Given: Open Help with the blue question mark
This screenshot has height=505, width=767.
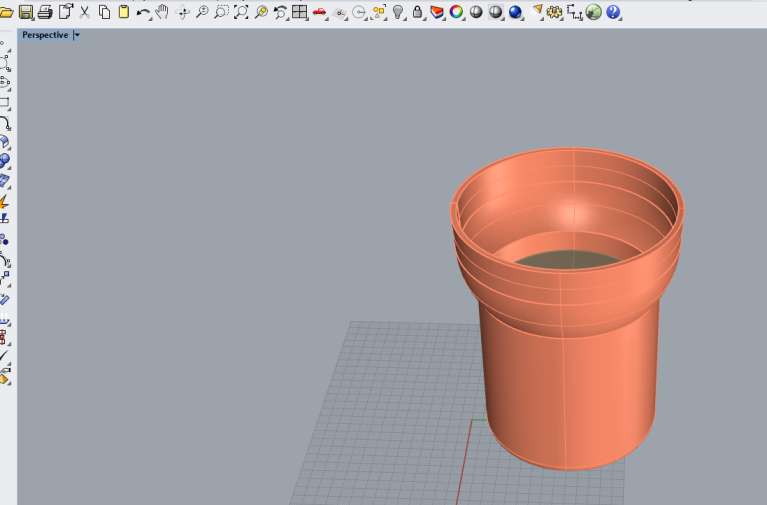Looking at the screenshot, I should [613, 12].
